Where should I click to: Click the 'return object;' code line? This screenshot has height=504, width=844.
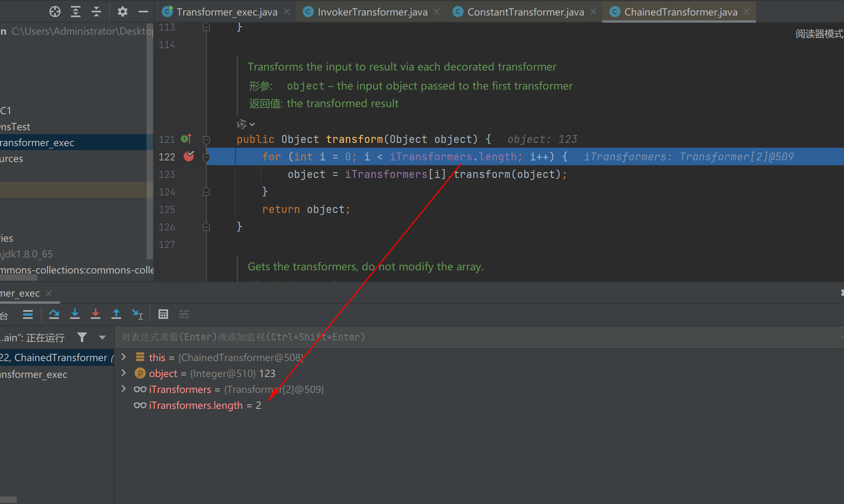[306, 209]
